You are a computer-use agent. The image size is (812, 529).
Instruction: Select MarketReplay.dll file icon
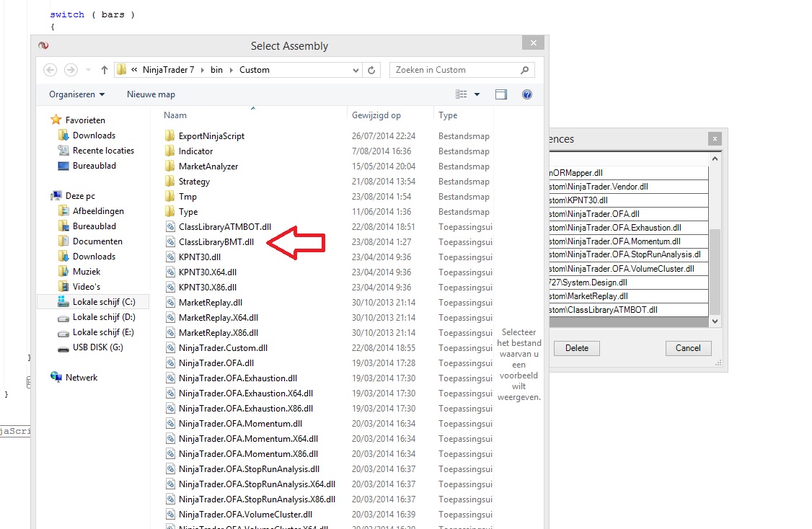coord(170,302)
